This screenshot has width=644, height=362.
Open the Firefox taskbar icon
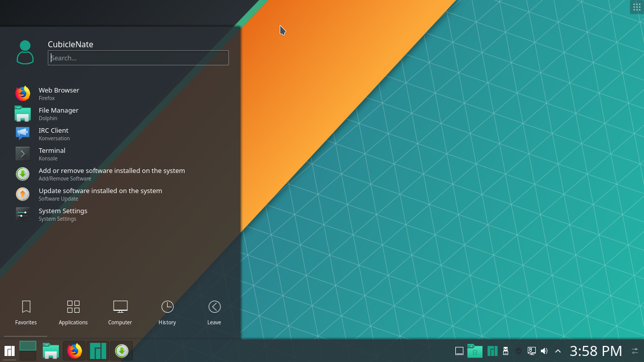[74, 350]
